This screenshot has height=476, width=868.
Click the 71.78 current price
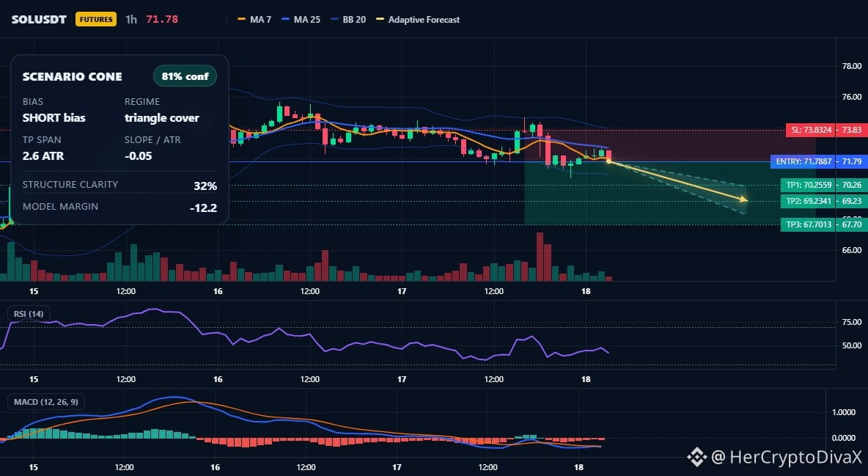coord(162,19)
